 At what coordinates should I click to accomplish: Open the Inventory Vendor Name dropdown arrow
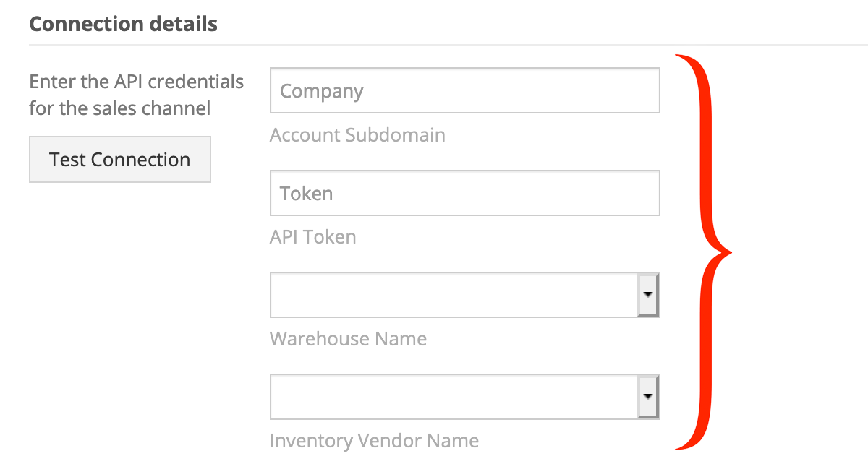(x=648, y=397)
